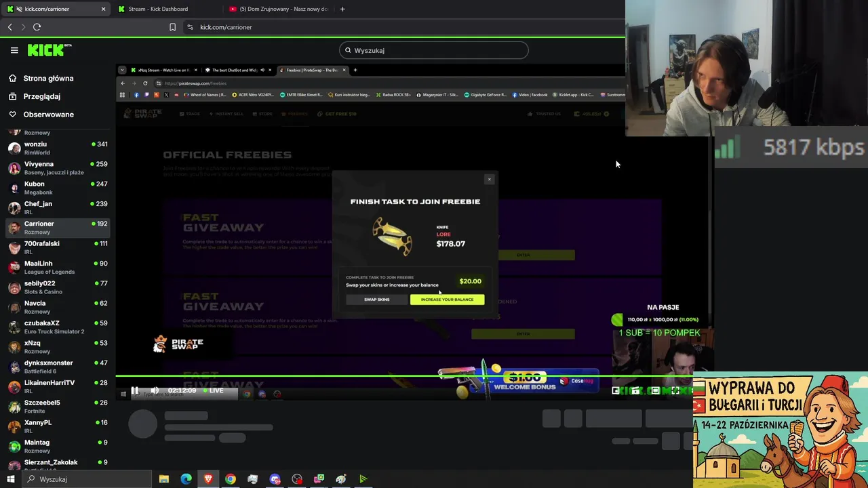Open XannyPL's channel
This screenshot has height=488, width=868.
coord(58,426)
